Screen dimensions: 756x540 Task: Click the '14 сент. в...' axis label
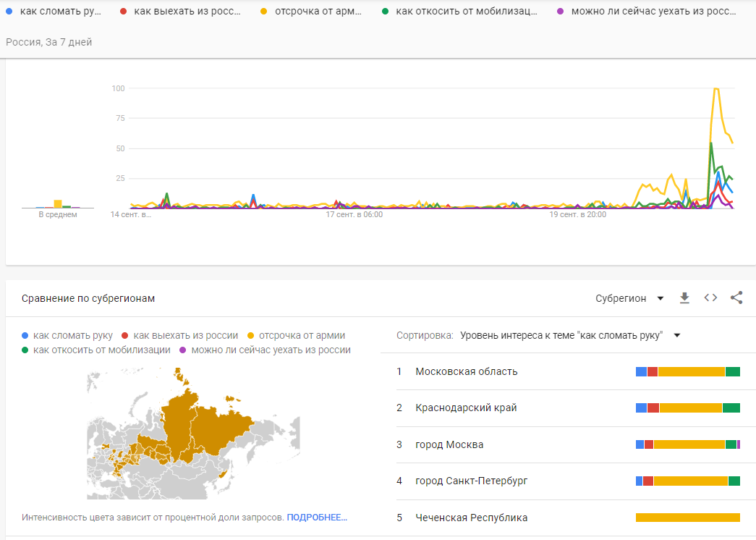(x=131, y=215)
